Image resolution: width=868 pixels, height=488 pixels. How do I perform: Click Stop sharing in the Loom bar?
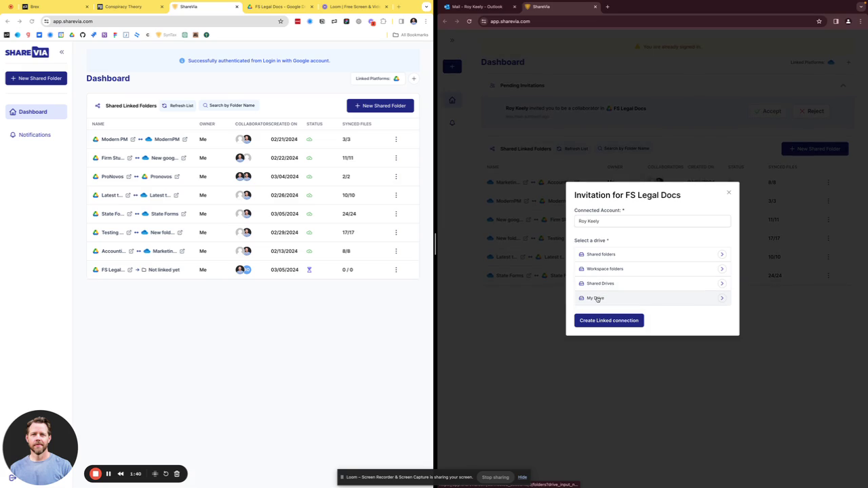[495, 477]
